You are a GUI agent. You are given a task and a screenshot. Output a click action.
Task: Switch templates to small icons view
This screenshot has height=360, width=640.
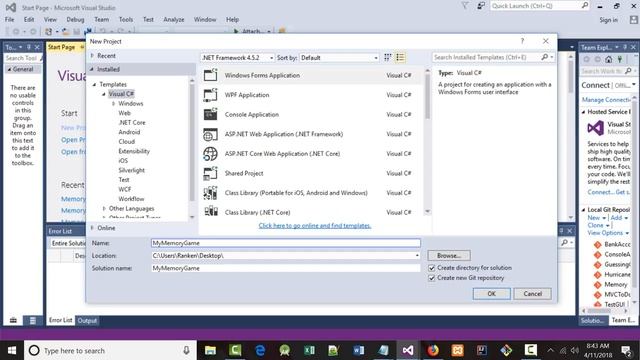point(388,58)
